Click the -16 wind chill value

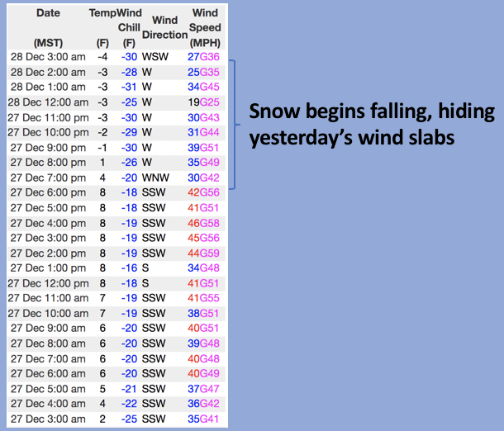(x=128, y=267)
